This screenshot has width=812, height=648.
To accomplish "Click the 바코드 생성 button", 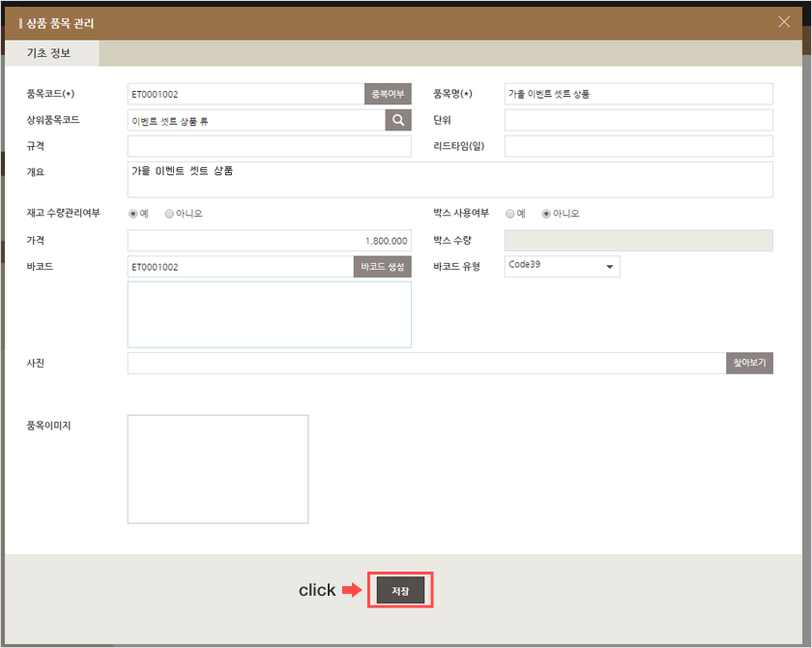I will [x=383, y=267].
